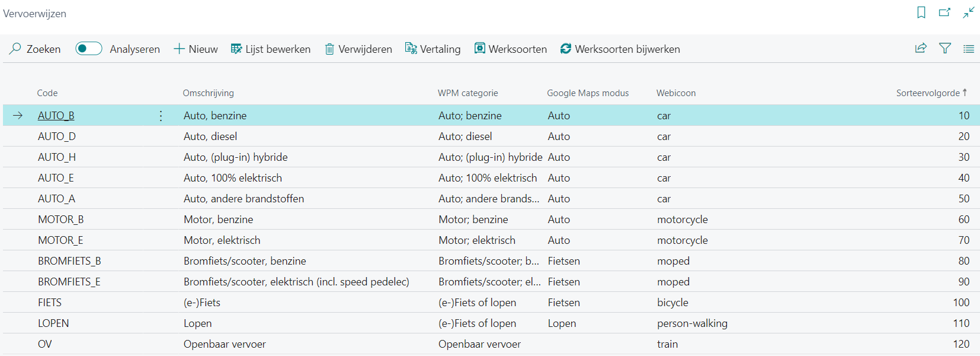Open the Code column header menu
Viewport: 980px width, 356px height.
pyautogui.click(x=47, y=93)
